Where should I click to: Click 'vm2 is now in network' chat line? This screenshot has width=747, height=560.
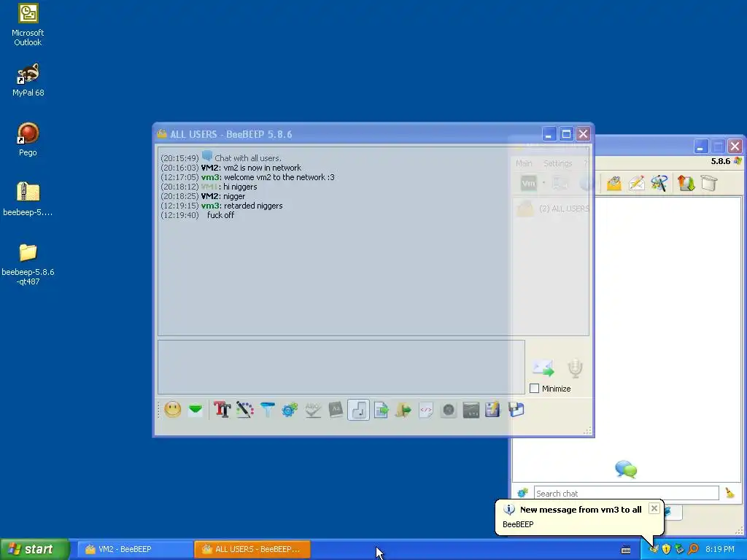coord(263,168)
